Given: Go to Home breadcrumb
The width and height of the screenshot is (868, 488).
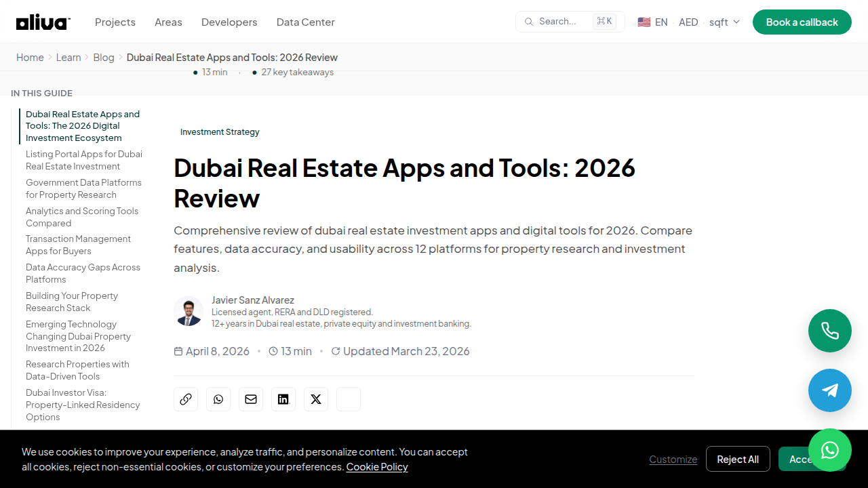Looking at the screenshot, I should [x=30, y=58].
